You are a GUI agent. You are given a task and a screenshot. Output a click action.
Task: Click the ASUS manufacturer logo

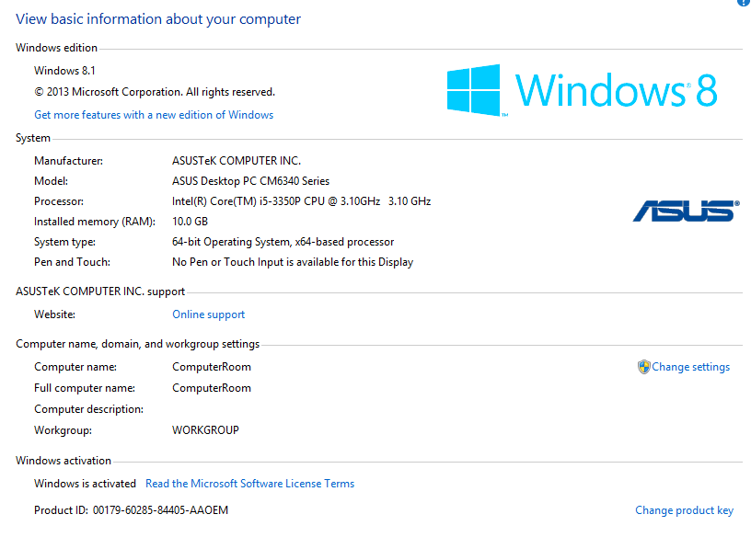[x=686, y=211]
